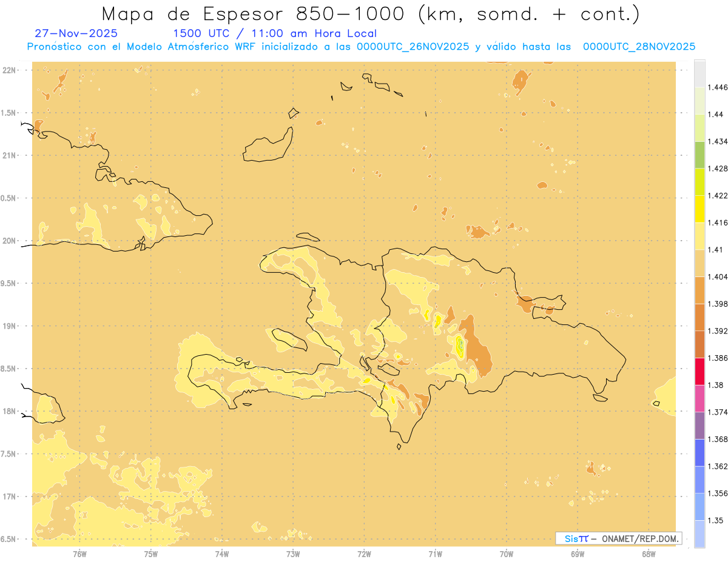This screenshot has height=562, width=728.
Task: Click the legend value "1.446"
Action: (x=718, y=87)
